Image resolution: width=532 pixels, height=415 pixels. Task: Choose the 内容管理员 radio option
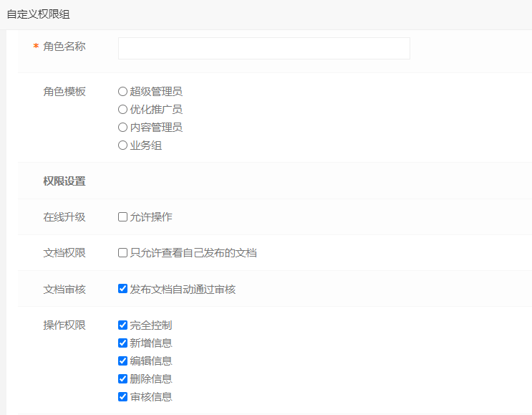tap(122, 128)
